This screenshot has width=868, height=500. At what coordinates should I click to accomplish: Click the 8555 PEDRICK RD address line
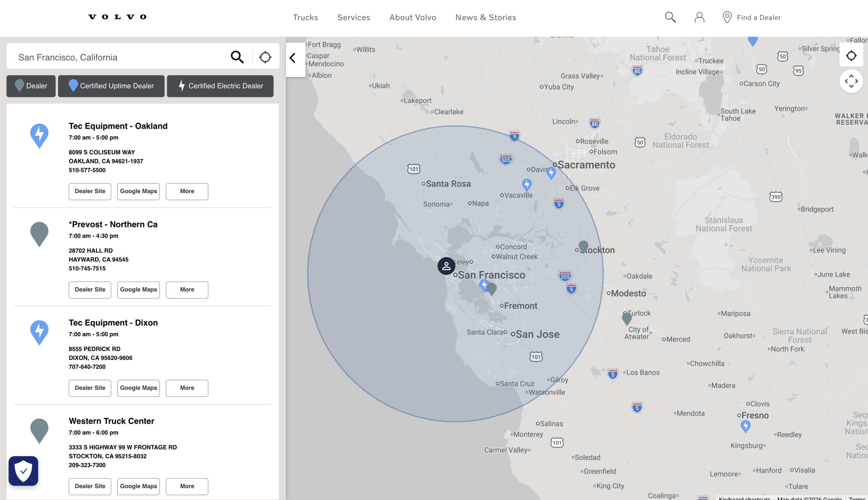[x=95, y=349]
